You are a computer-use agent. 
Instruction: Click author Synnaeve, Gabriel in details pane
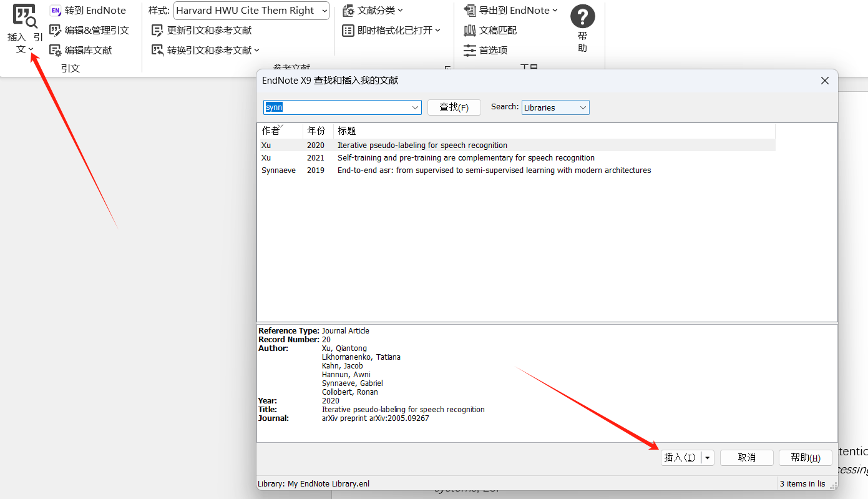[353, 383]
